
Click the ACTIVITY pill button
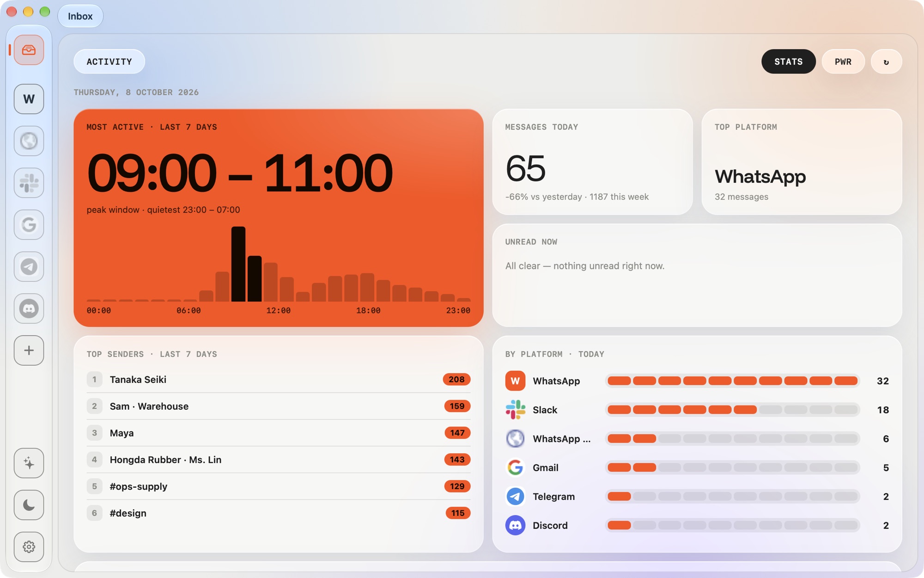pyautogui.click(x=109, y=61)
